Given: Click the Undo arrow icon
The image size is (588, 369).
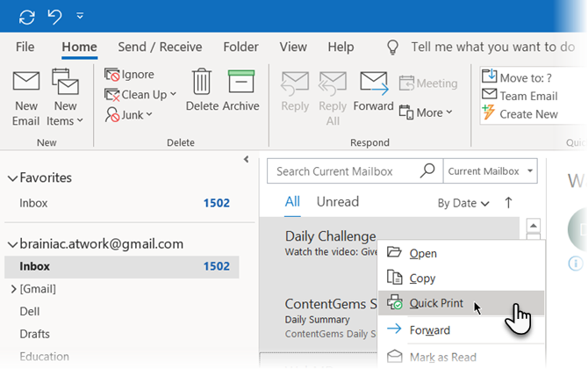Looking at the screenshot, I should point(54,17).
